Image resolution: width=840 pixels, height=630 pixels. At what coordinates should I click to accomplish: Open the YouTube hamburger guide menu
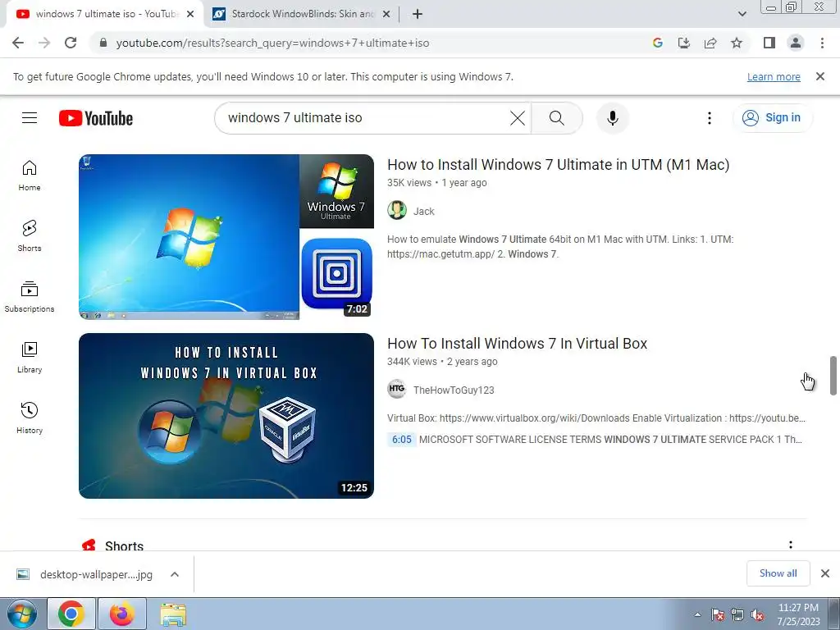pyautogui.click(x=30, y=118)
